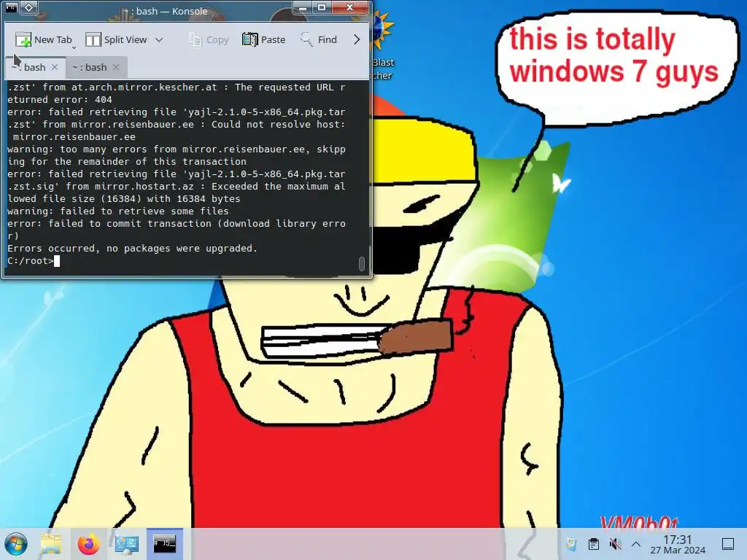Click the updates tray icon

(x=571, y=544)
